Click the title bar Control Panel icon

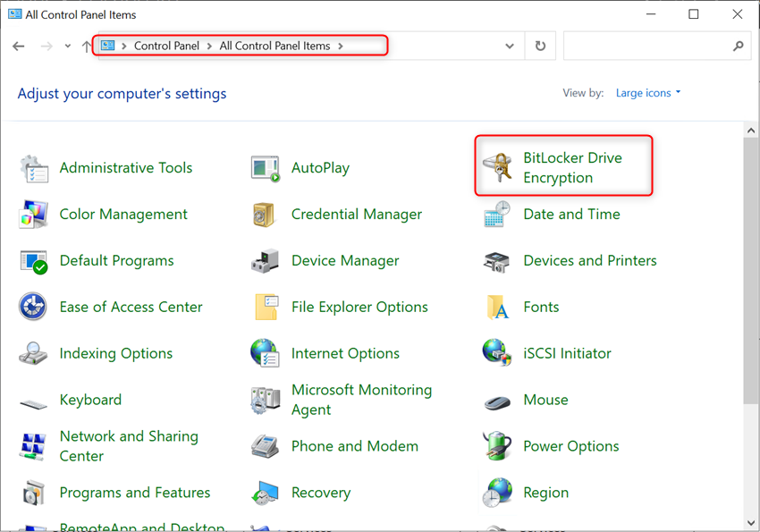(15, 14)
